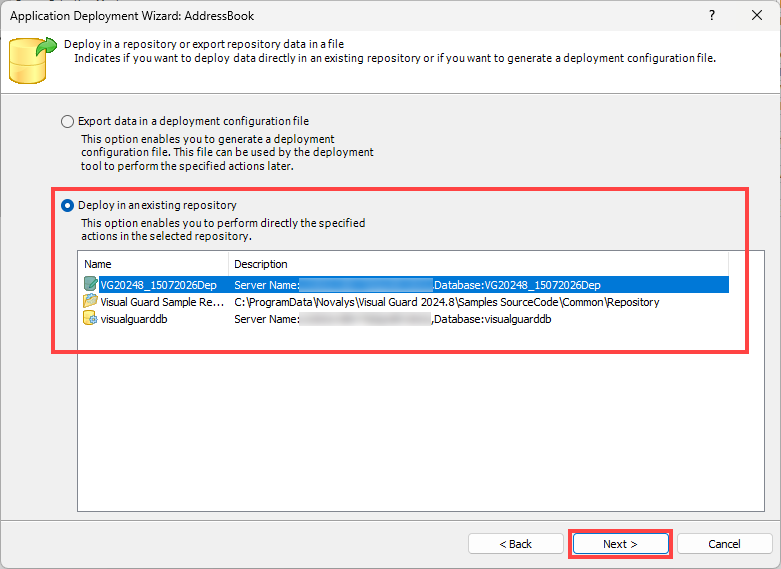Click the Next > button
This screenshot has width=781, height=569.
(620, 544)
